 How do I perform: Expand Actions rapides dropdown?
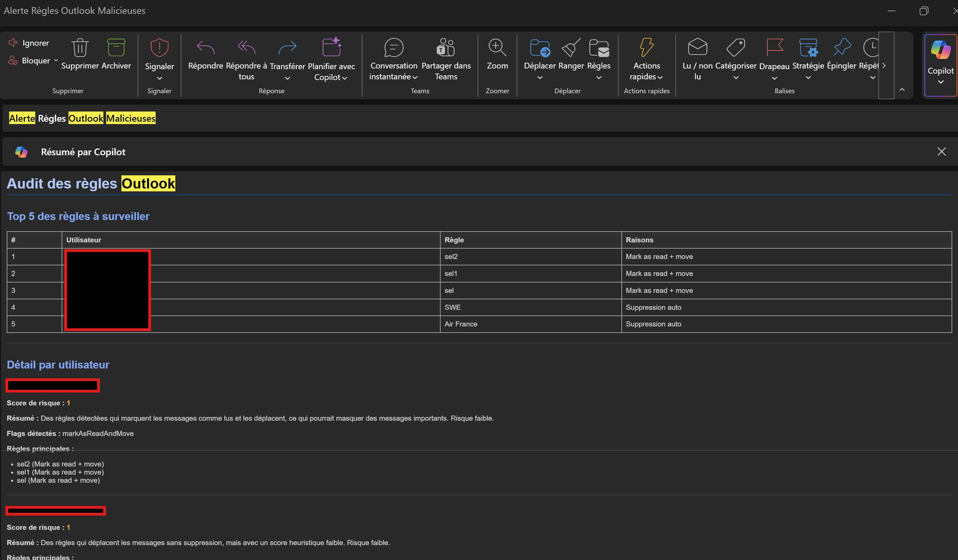[x=660, y=77]
